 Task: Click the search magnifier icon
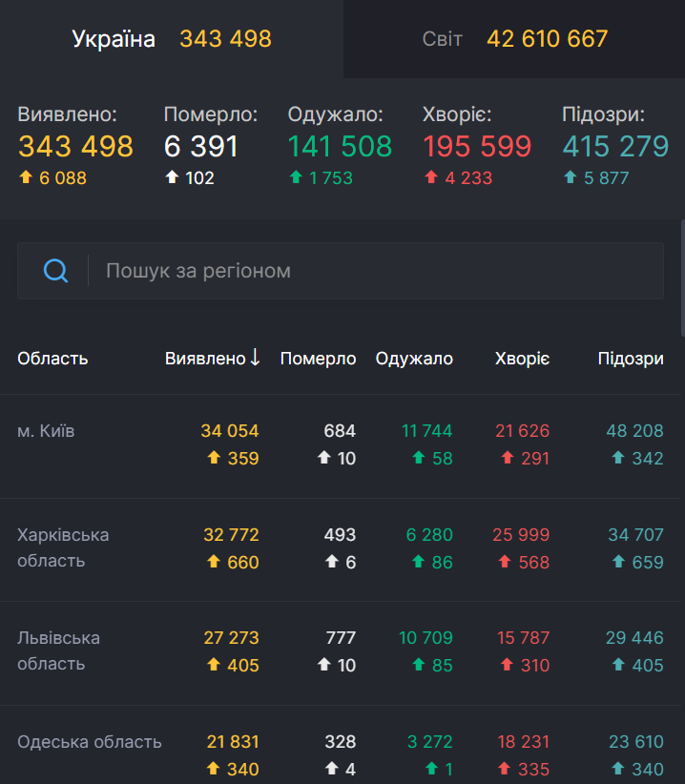55,271
